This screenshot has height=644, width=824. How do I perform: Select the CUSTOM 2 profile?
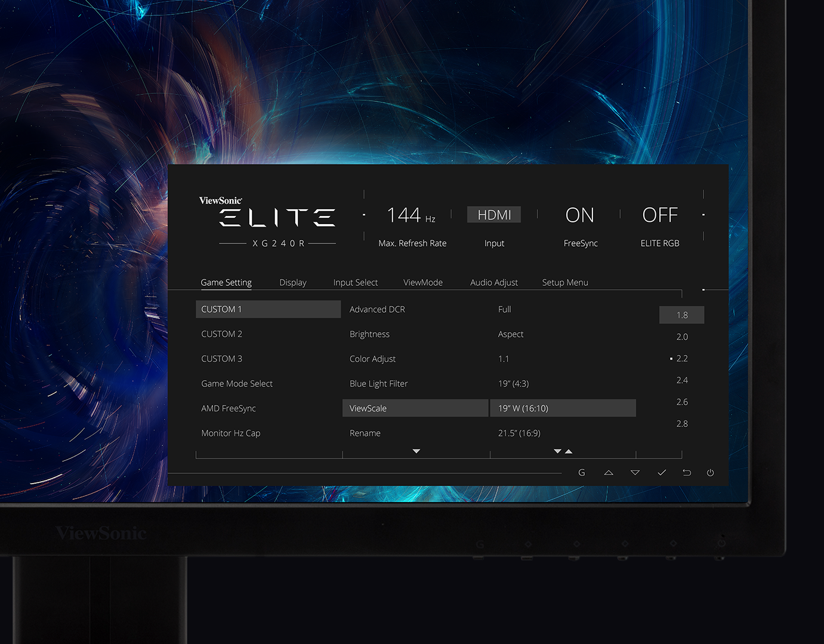click(222, 334)
